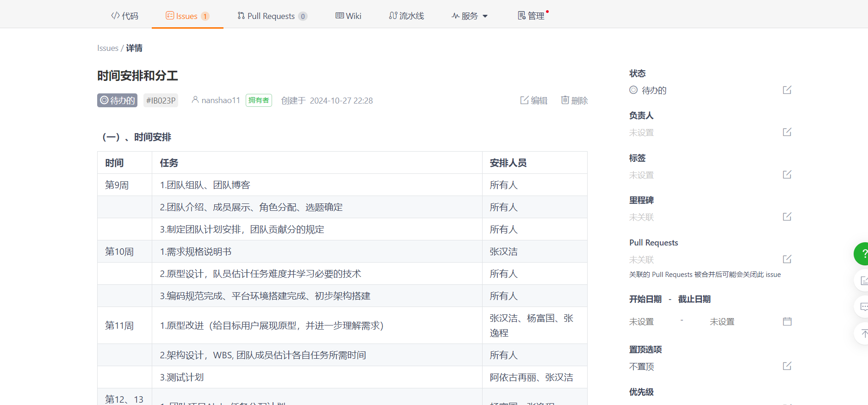The height and width of the screenshot is (405, 868).
Task: Set the 截止日期 end date field
Action: (722, 322)
